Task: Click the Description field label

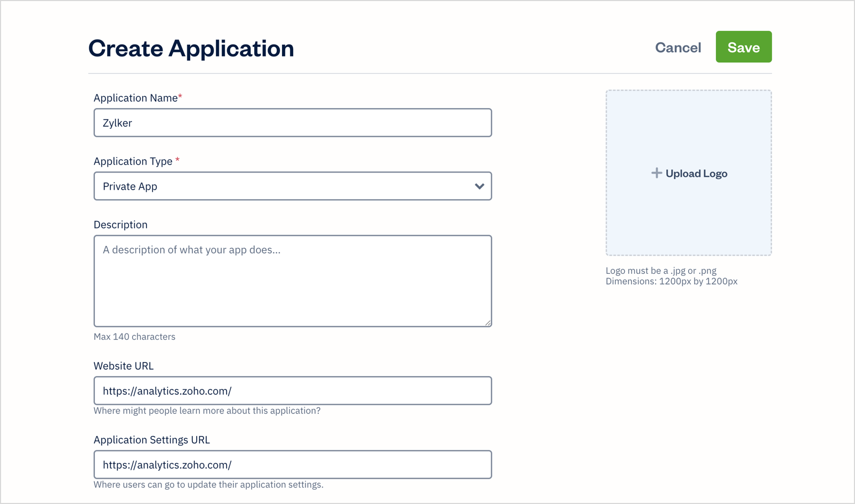Action: click(x=120, y=225)
